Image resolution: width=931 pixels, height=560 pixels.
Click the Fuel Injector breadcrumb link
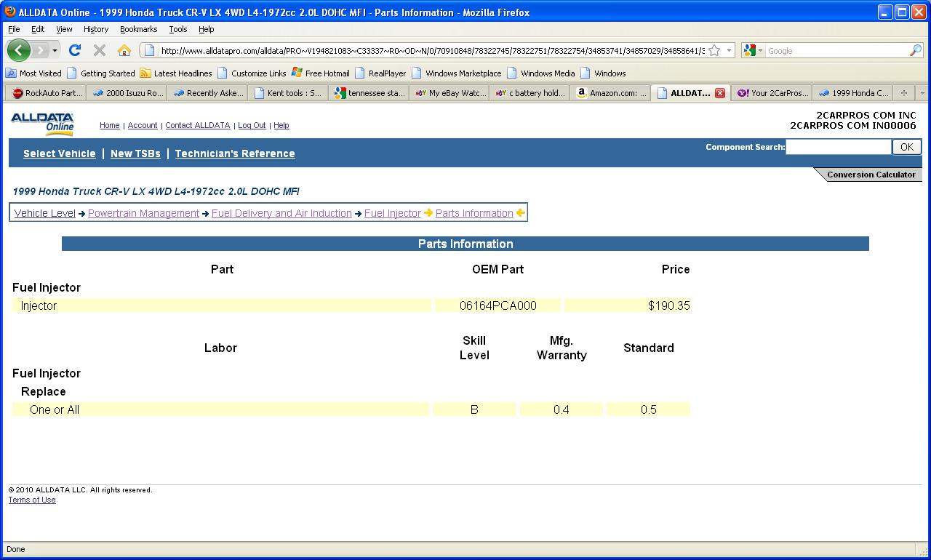click(393, 213)
